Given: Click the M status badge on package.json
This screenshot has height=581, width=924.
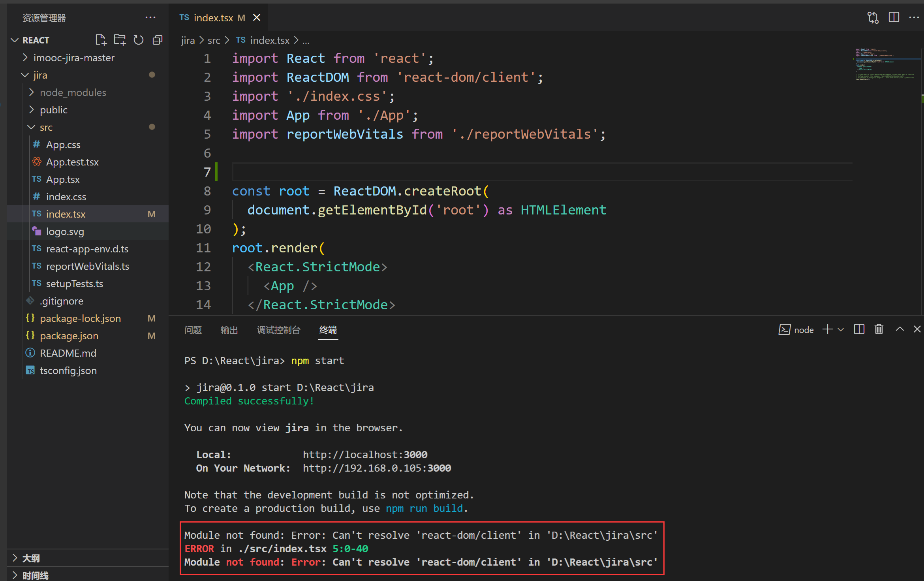Looking at the screenshot, I should coord(152,336).
